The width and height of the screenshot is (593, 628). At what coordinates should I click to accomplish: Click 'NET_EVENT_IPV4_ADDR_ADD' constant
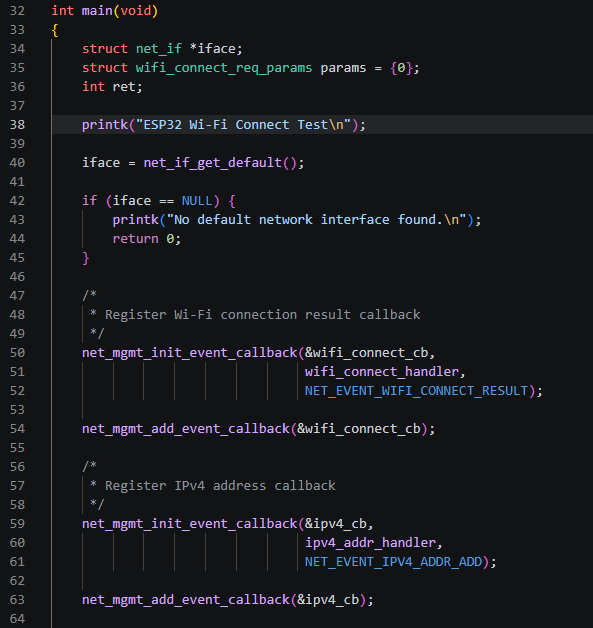[394, 562]
